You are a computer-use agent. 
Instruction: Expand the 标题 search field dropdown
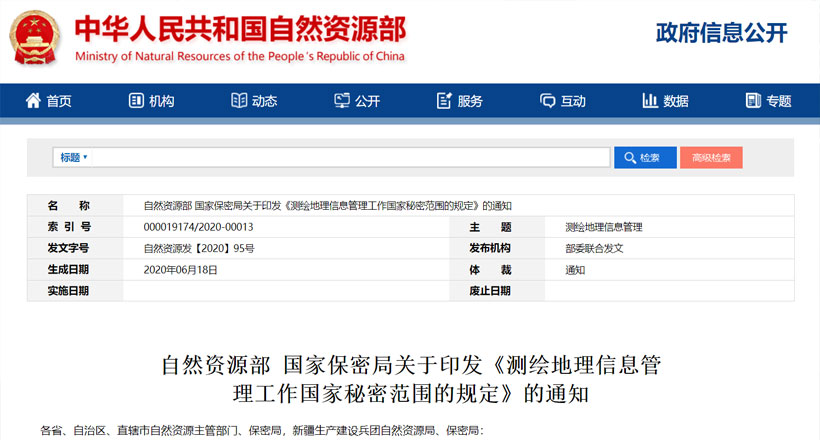73,157
